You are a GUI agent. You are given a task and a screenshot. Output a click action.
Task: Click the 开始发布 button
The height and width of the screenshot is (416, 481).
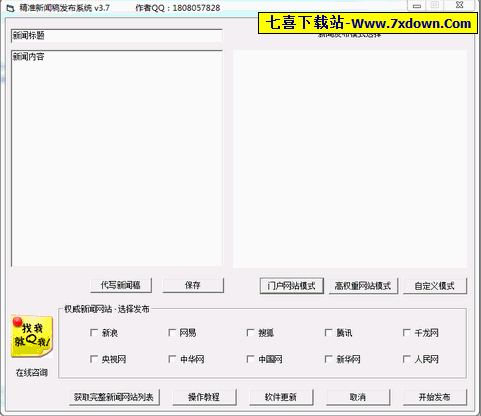point(435,397)
